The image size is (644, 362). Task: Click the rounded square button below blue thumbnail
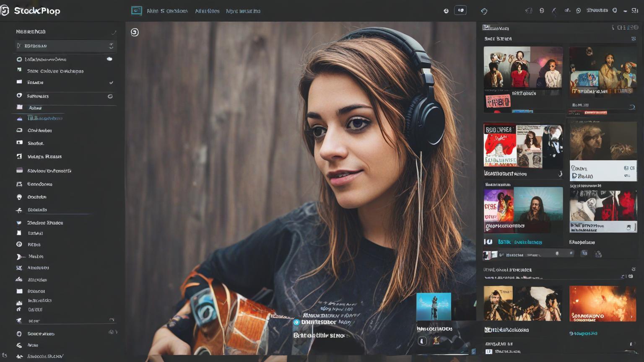click(x=422, y=341)
